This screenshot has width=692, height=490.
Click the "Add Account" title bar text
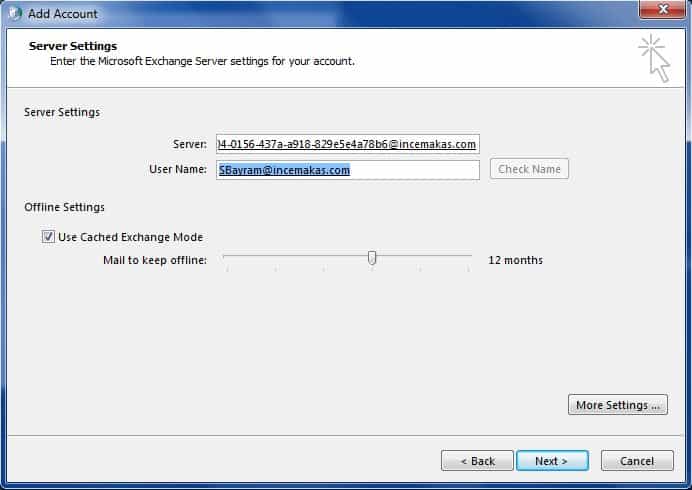click(x=63, y=14)
